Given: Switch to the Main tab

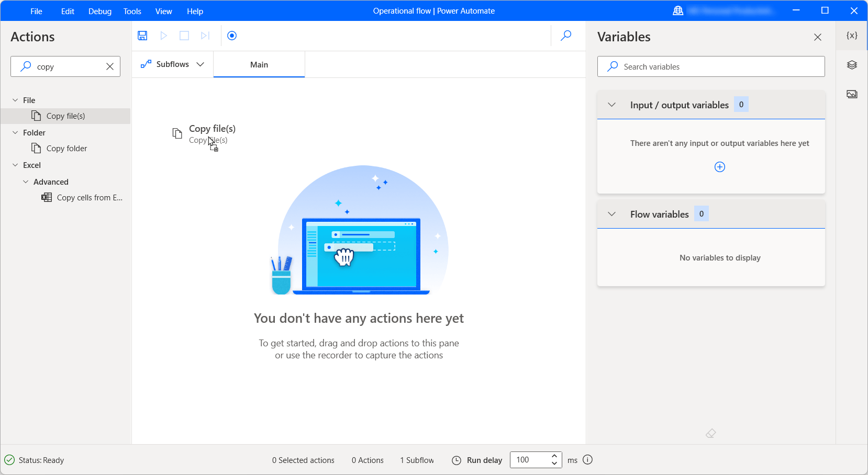Looking at the screenshot, I should point(259,64).
